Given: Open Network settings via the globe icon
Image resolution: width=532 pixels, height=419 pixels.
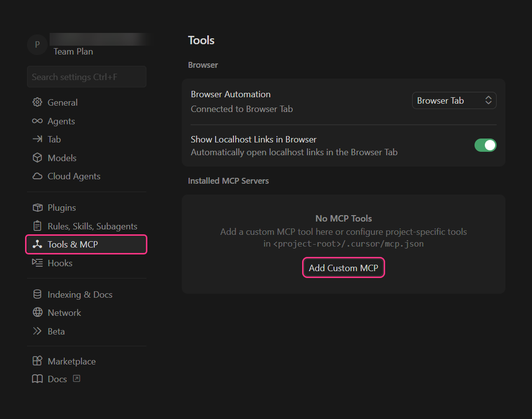Looking at the screenshot, I should point(37,312).
